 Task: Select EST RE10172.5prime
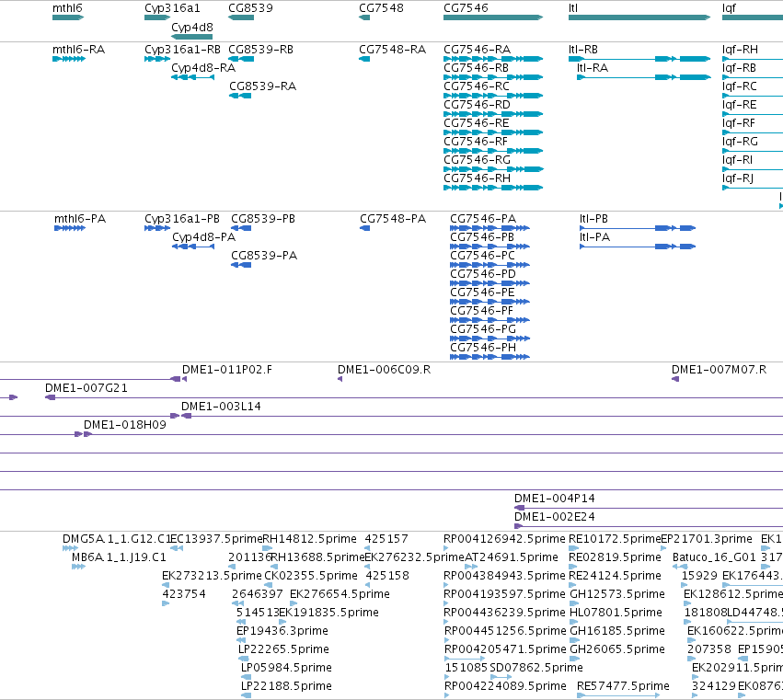pos(573,548)
